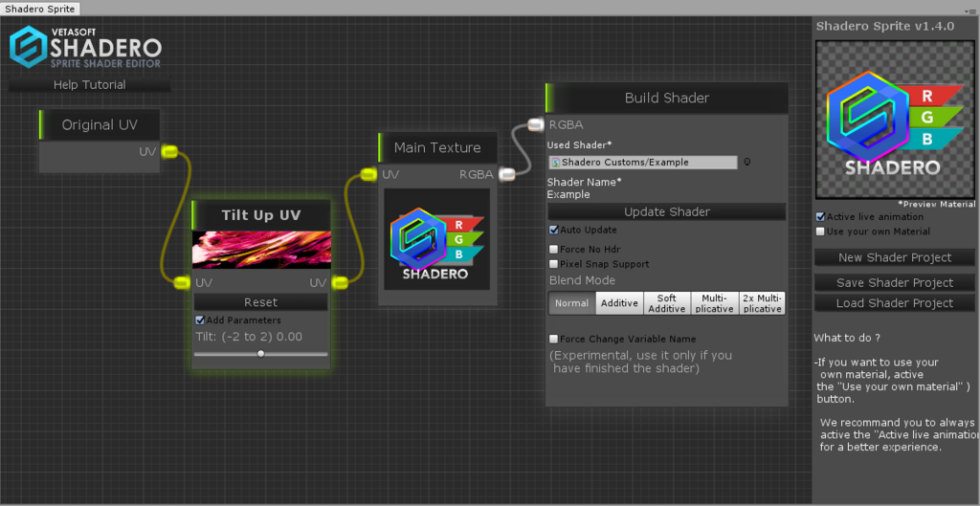This screenshot has height=506, width=980.
Task: Click Reset on the Tilt Up UV node
Action: [260, 302]
